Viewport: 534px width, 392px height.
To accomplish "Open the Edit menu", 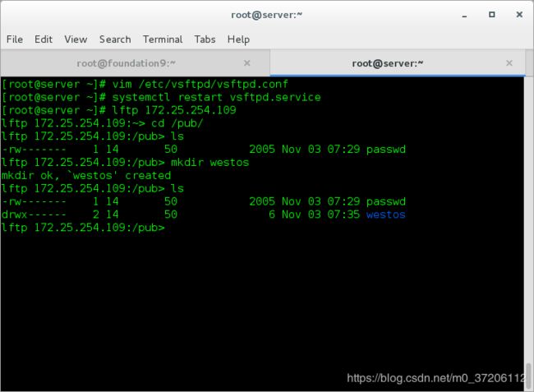I will point(44,39).
